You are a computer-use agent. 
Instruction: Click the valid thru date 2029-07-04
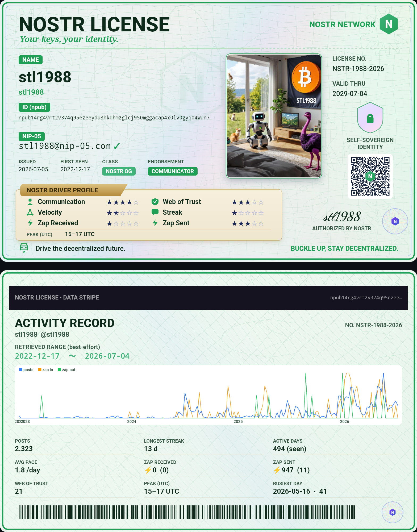tap(350, 94)
